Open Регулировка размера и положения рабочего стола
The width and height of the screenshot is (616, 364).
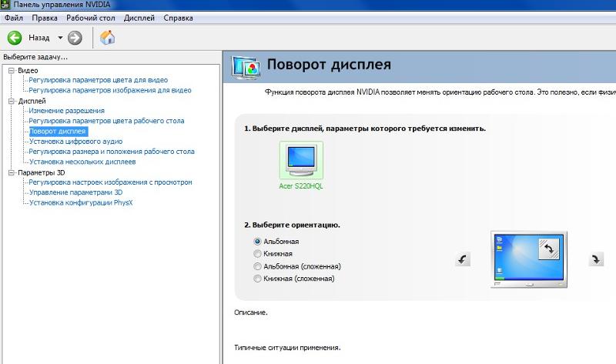[112, 152]
